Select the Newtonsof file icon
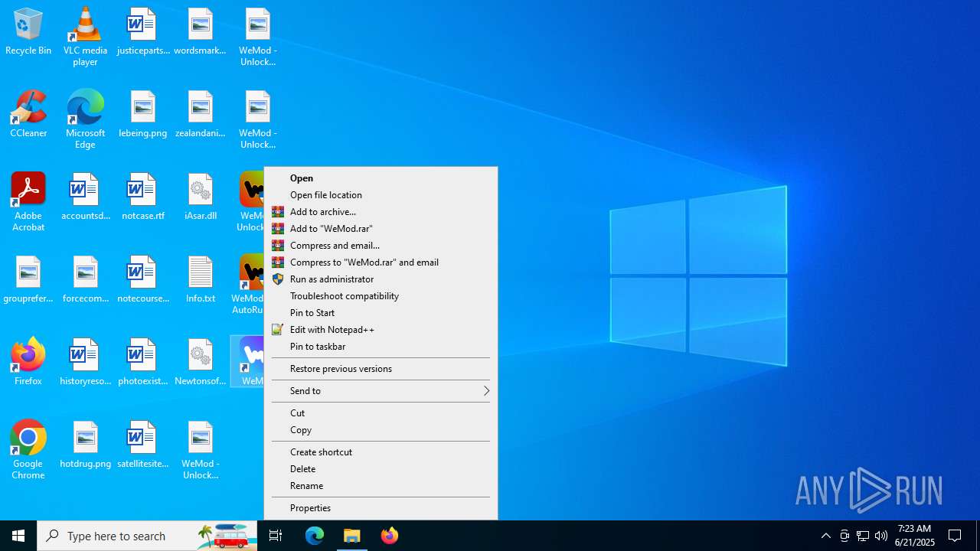Viewport: 980px width, 551px height. (200, 363)
